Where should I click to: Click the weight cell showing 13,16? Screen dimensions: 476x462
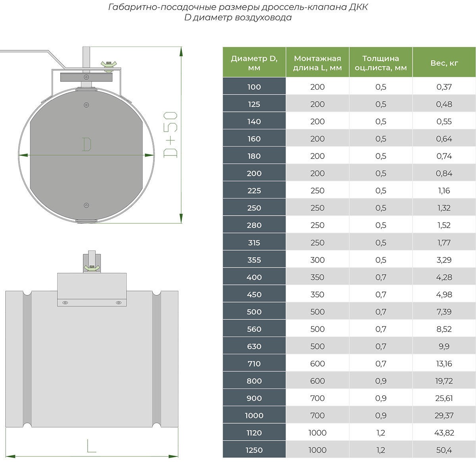tap(444, 364)
